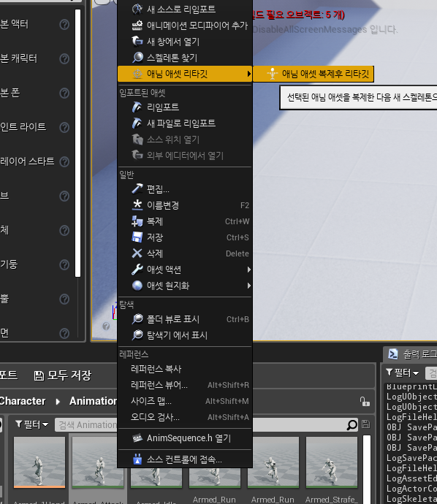Click the figure icon on '애님 애셋 복제후 리타깃'

tap(272, 74)
